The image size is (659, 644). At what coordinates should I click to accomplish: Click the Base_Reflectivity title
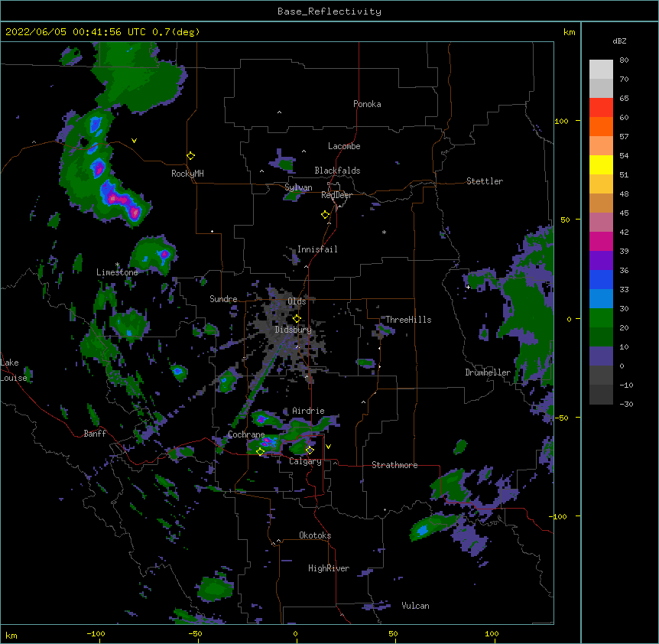(329, 11)
